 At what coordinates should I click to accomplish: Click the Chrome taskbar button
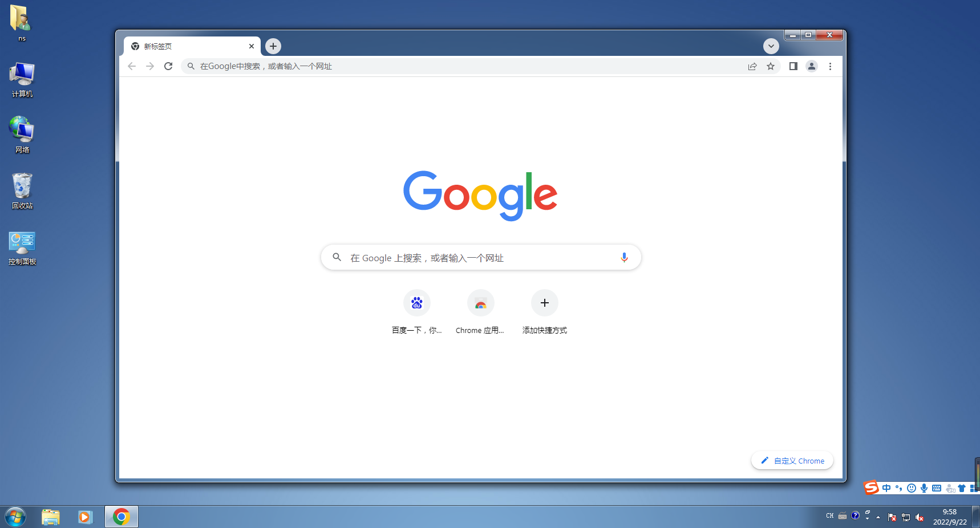pos(121,517)
